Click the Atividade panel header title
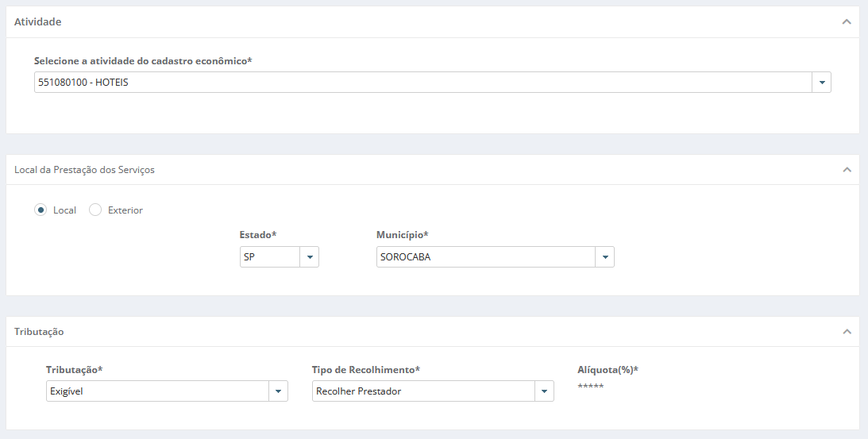Image resolution: width=868 pixels, height=439 pixels. coord(37,21)
